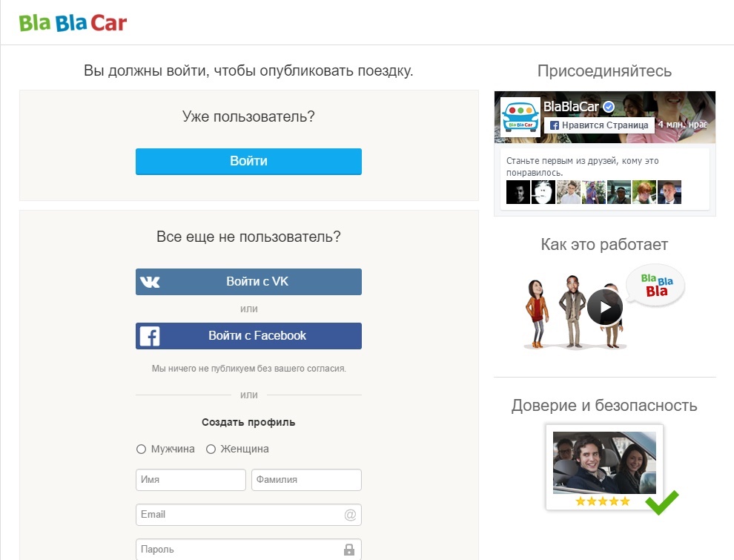Focus the Фамилия input field

306,480
